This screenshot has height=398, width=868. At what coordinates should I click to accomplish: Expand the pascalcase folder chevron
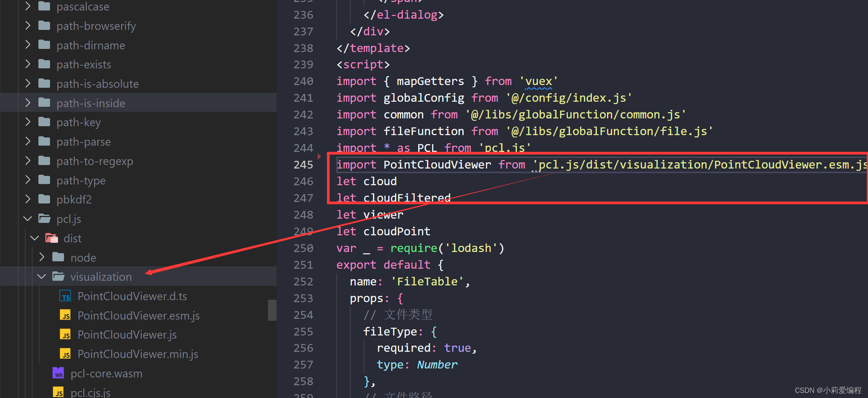coord(28,6)
